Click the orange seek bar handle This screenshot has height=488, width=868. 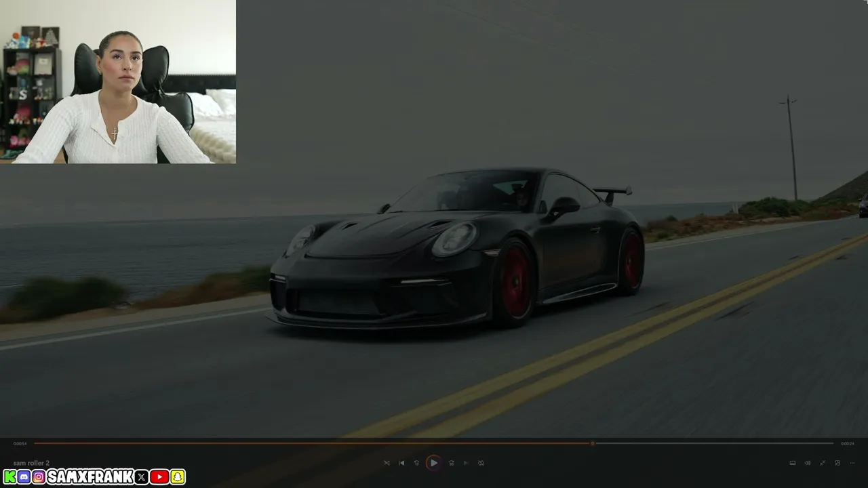point(592,443)
